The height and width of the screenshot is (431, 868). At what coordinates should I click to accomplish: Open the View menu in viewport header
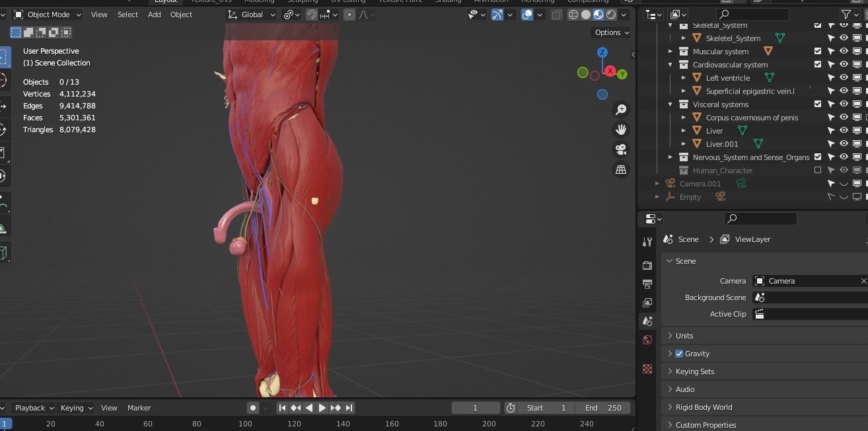(x=99, y=15)
